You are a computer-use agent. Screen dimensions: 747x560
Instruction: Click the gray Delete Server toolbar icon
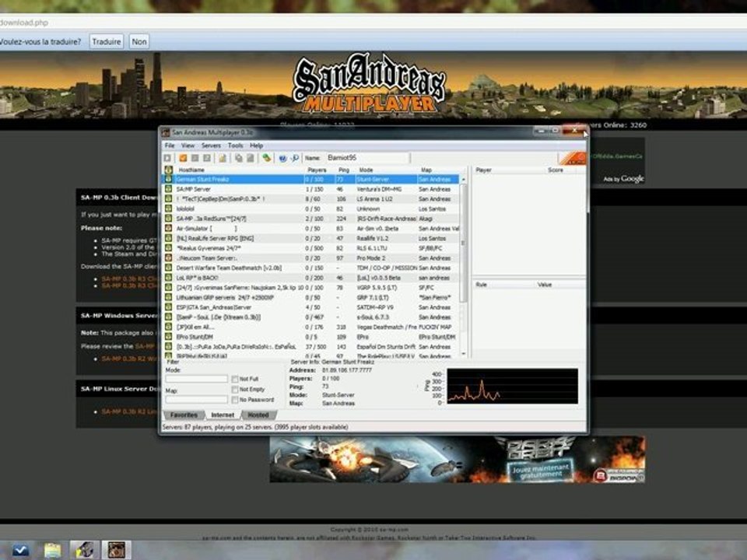click(195, 158)
